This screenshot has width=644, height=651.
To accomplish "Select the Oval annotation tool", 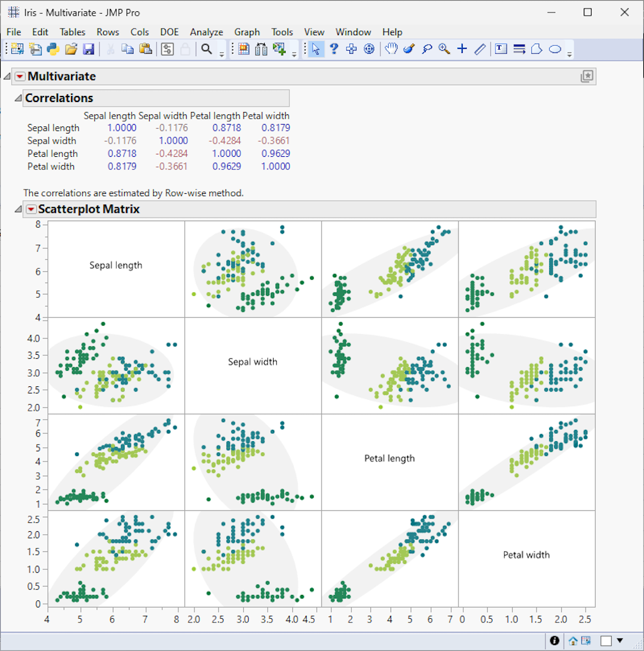I will [554, 49].
